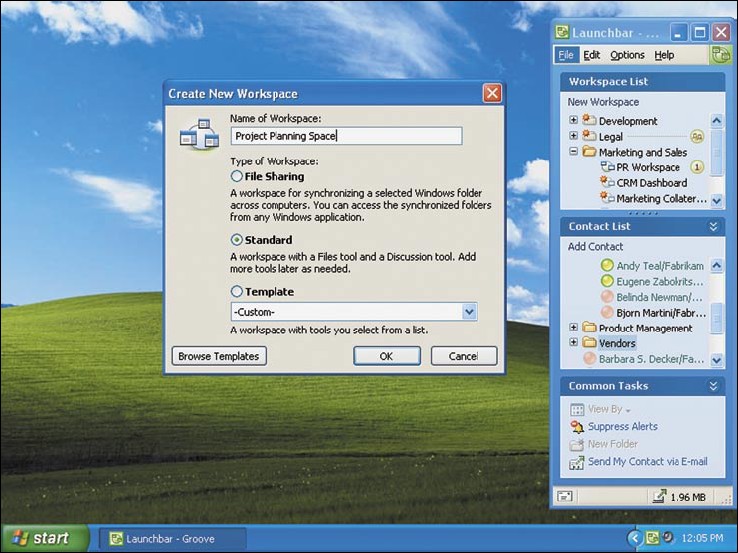Click the Suppress Alerts icon
Screen dimensions: 738x553
tap(576, 427)
